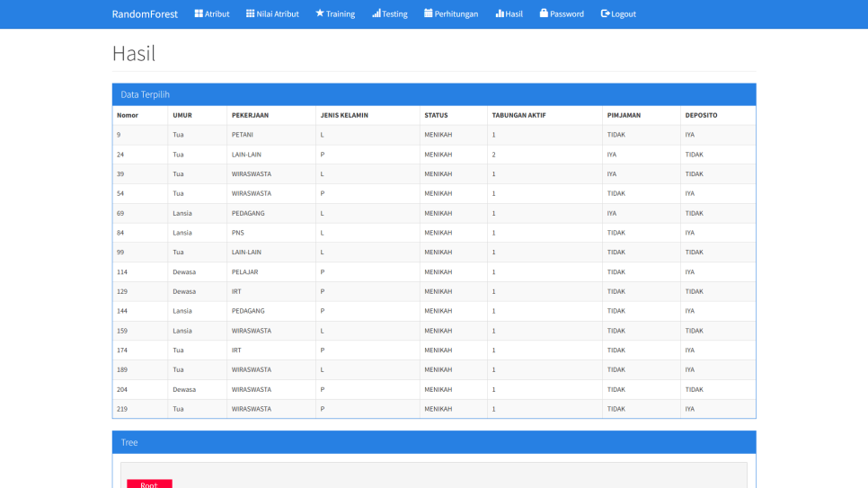Click the bar chart icon beside Hasil
This screenshot has width=868, height=488.
click(500, 13)
